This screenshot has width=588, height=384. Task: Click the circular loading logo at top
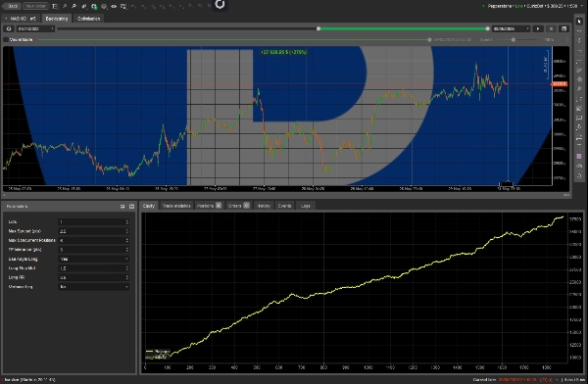tap(220, 5)
